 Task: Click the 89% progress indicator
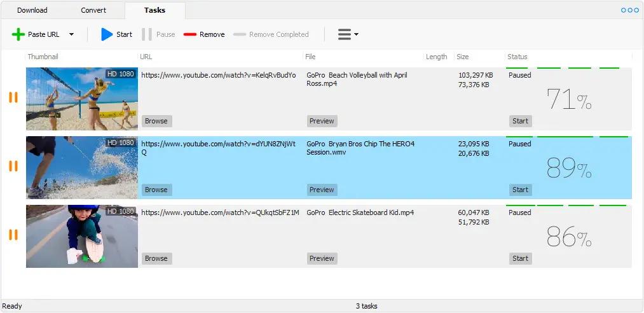(x=568, y=168)
